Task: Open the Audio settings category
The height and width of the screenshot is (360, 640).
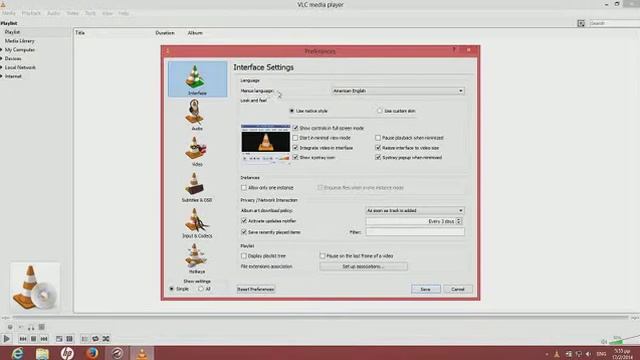Action: 197,115
